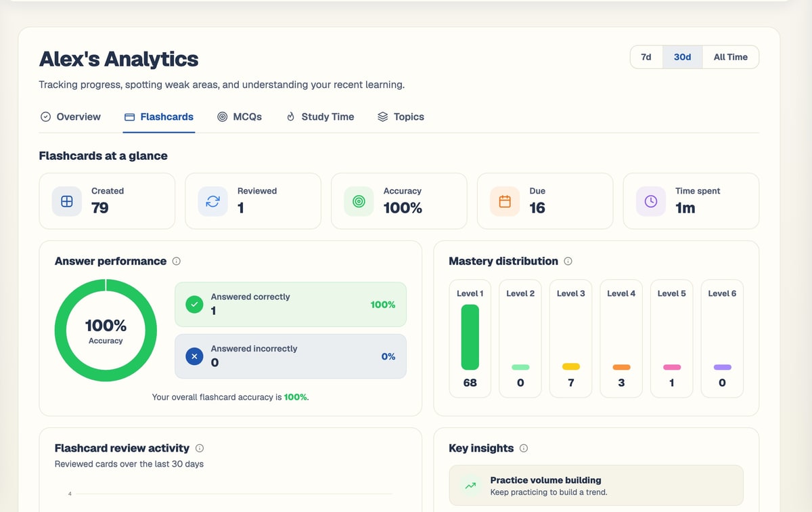
Task: Click the Level 4 orange marker
Action: click(621, 367)
